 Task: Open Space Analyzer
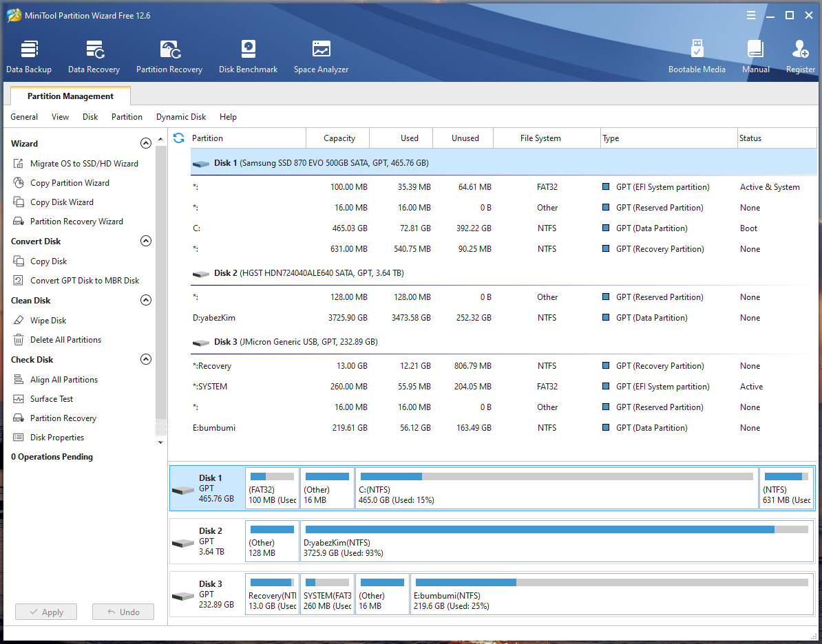(x=321, y=56)
